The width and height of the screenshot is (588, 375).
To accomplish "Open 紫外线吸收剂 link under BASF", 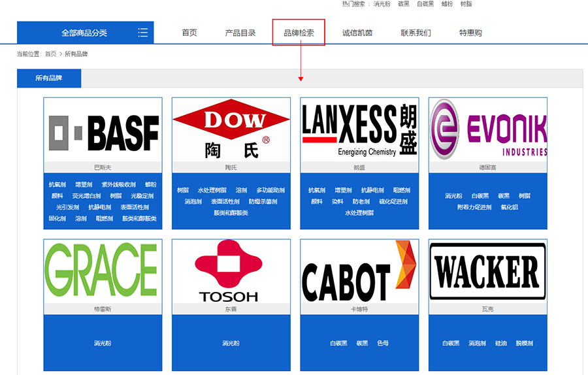I will [118, 185].
